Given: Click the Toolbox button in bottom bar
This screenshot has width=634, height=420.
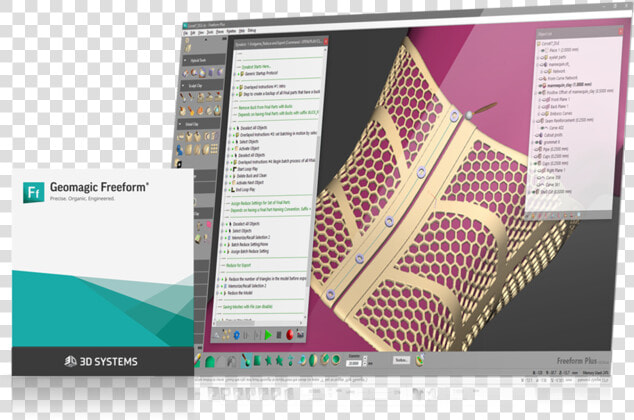Looking at the screenshot, I should click(401, 360).
